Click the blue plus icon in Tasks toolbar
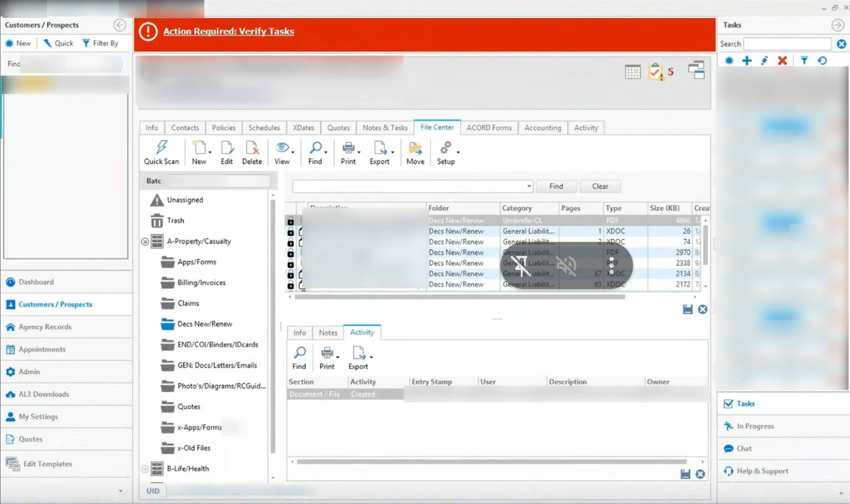The width and height of the screenshot is (850, 504). (747, 61)
